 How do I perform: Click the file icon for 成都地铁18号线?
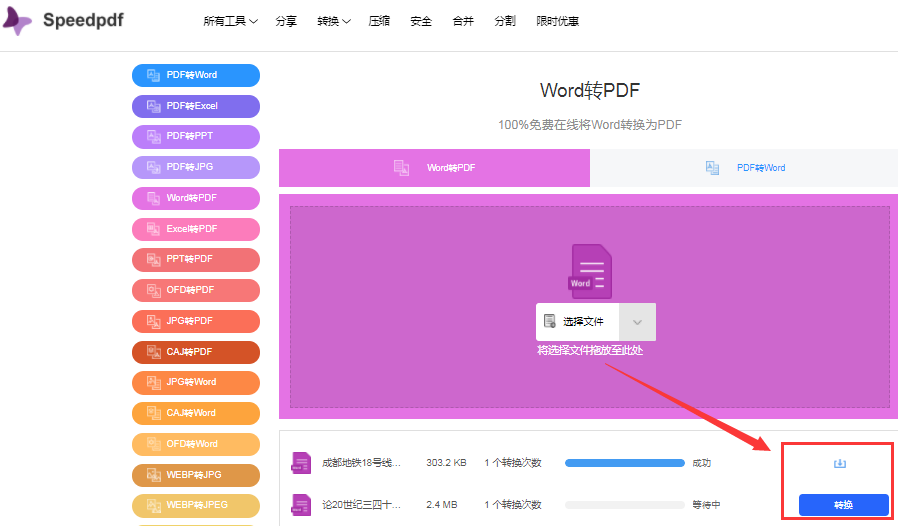[301, 463]
